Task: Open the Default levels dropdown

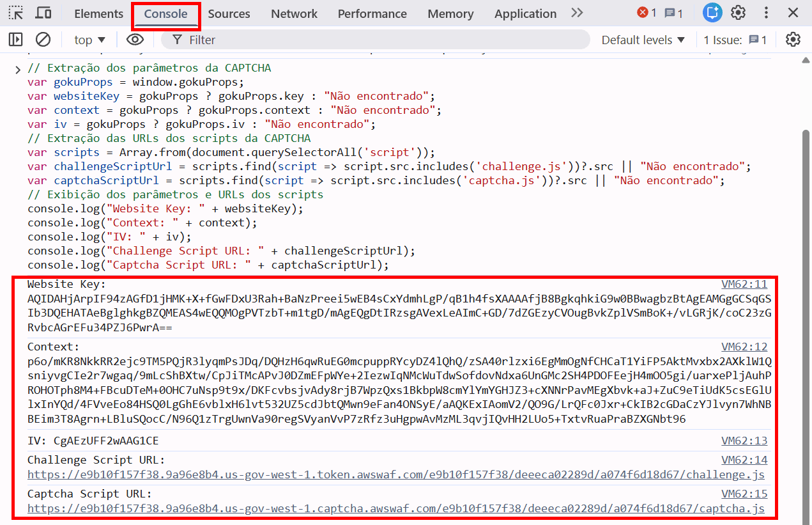Action: click(643, 40)
